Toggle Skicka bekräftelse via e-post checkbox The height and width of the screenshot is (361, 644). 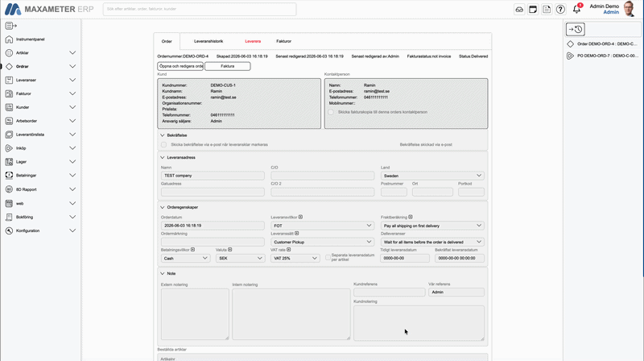click(164, 145)
